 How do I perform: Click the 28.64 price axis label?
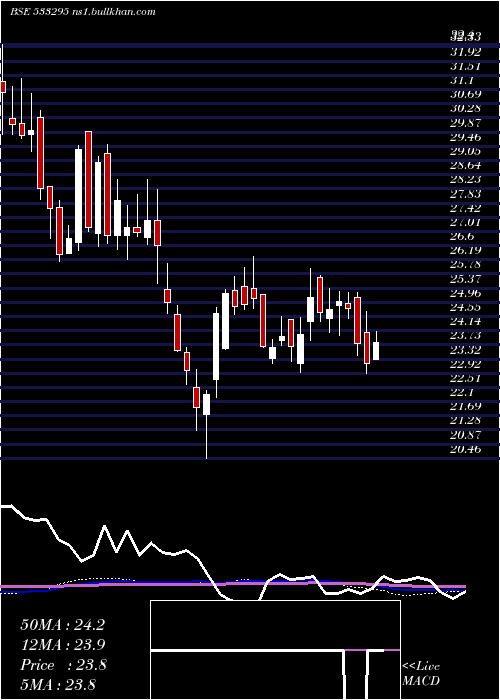click(x=466, y=166)
